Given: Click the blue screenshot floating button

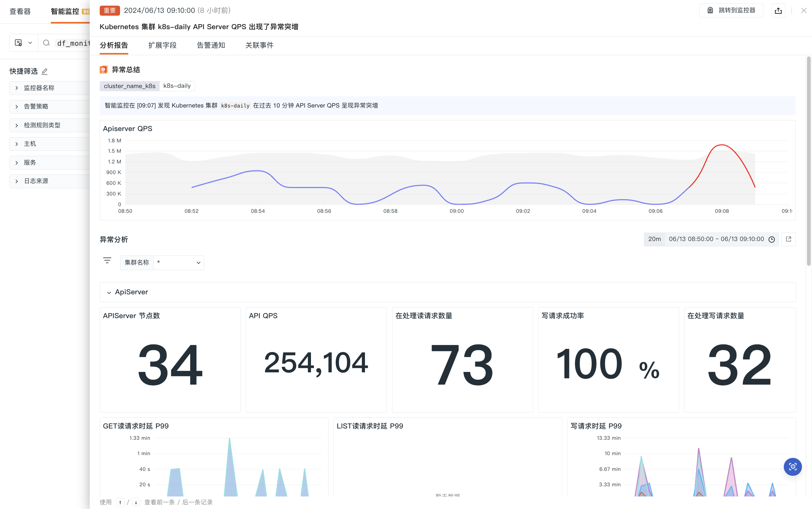Looking at the screenshot, I should point(793,467).
